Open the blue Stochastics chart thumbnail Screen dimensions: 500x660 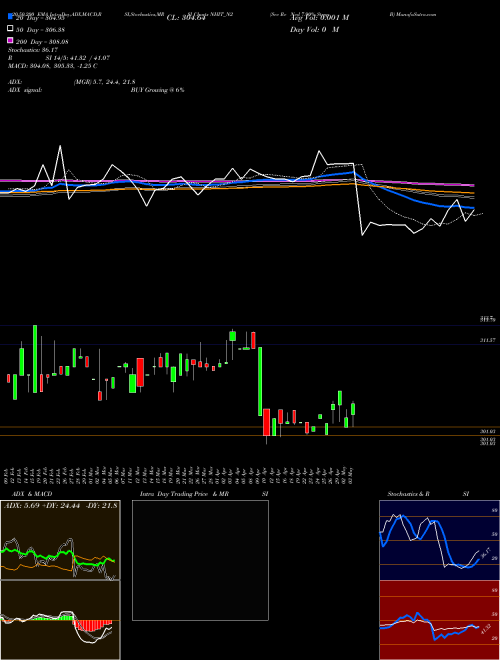[439, 540]
